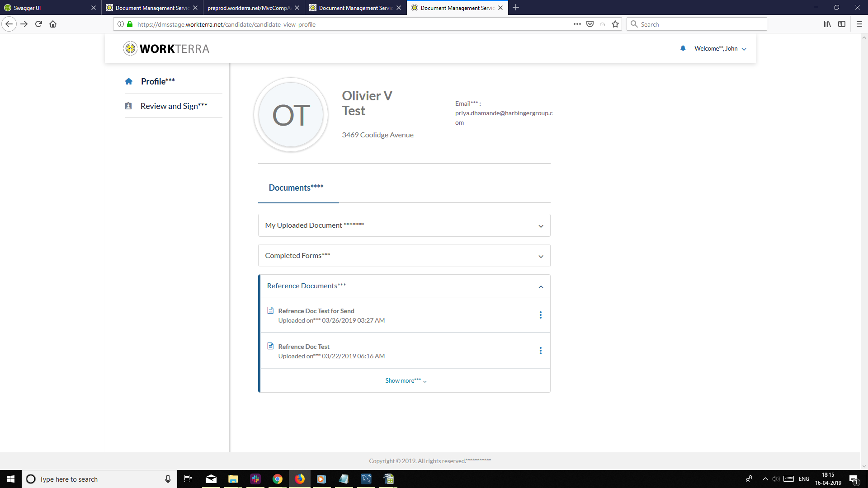Screen dimensions: 868x488
Task: Bookmark this page with the star icon
Action: pos(615,24)
